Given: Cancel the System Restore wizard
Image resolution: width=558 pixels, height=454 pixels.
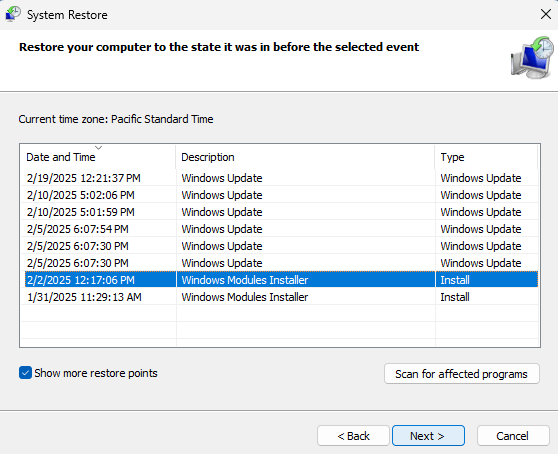Looking at the screenshot, I should coord(513,435).
